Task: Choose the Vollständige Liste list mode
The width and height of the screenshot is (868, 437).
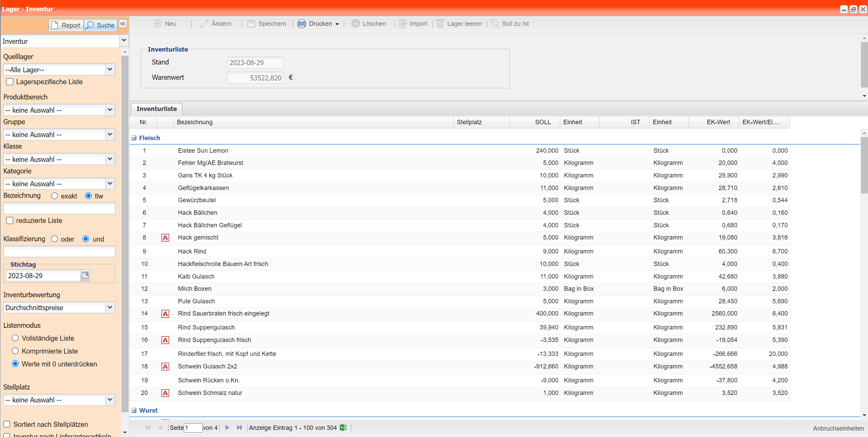Action: coord(15,338)
